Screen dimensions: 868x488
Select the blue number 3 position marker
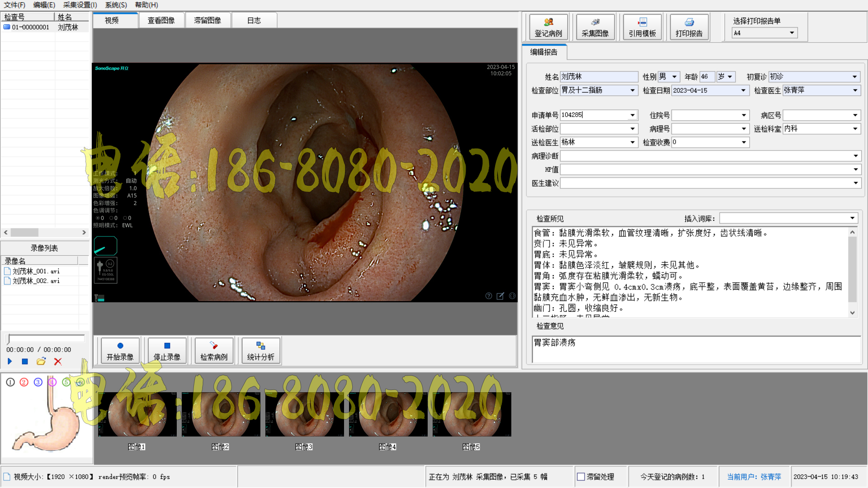(x=38, y=382)
